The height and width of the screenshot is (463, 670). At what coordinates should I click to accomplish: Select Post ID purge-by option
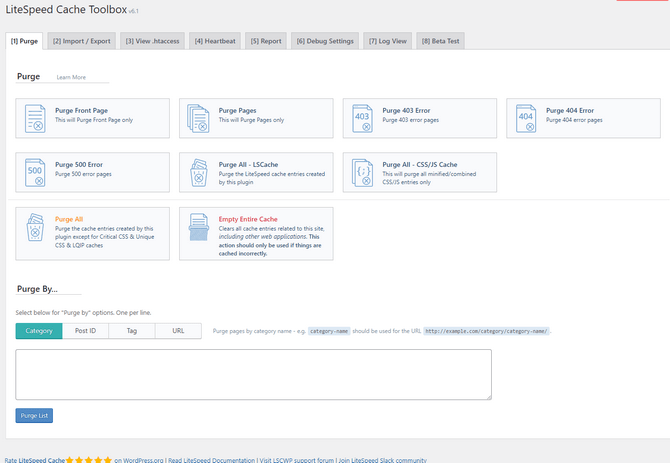(86, 330)
